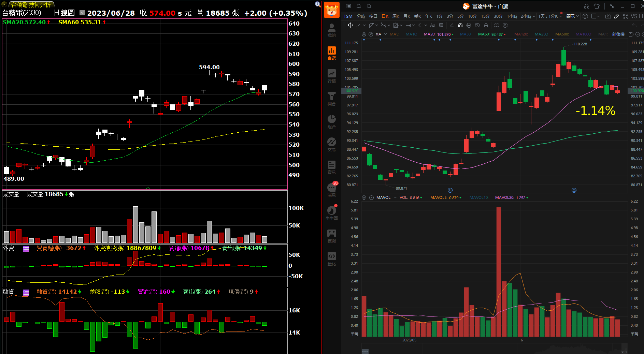This screenshot has height=354, width=644.
Task: Click the 前復權 adjustment button
Action: pyautogui.click(x=618, y=34)
